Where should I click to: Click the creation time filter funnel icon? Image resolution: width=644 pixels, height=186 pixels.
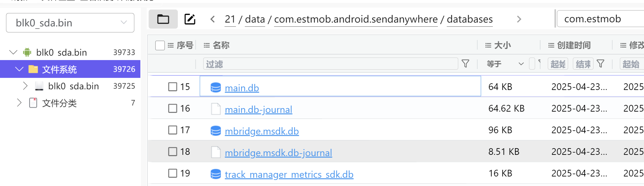point(600,64)
